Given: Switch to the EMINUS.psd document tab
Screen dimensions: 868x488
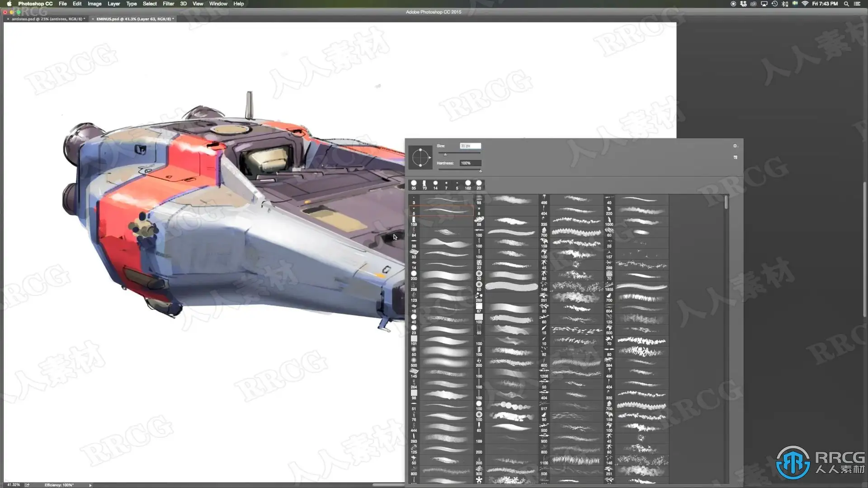Looking at the screenshot, I should [133, 19].
